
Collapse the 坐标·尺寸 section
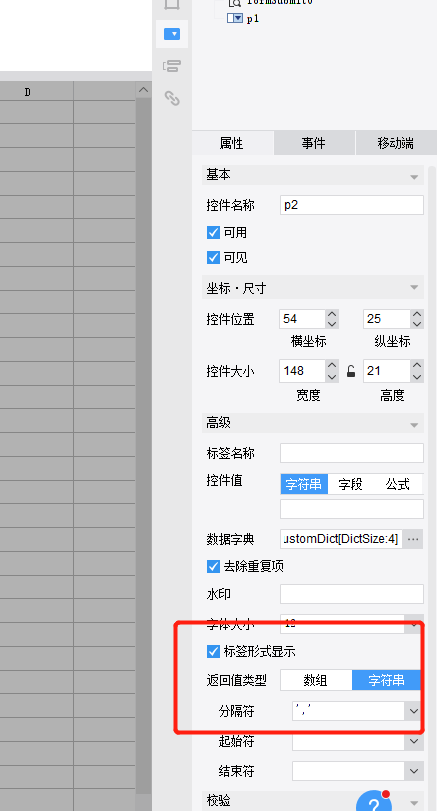[x=414, y=288]
